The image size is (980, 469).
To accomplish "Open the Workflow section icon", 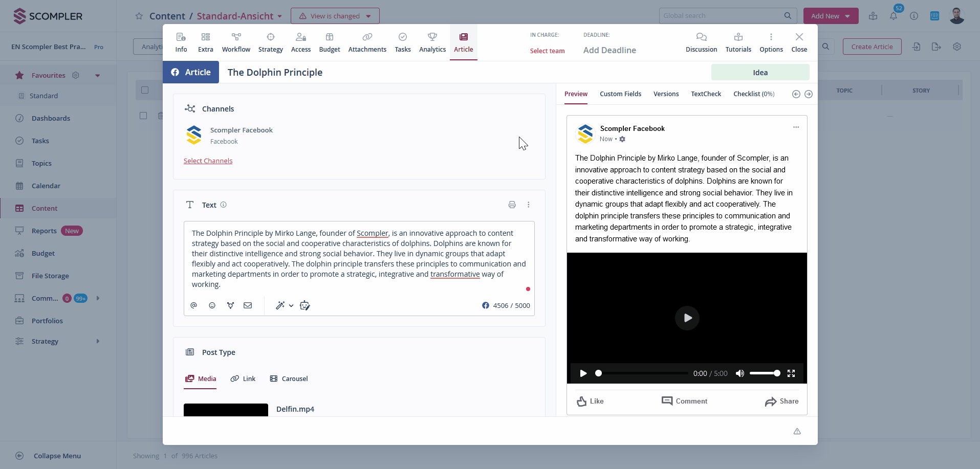I will click(x=236, y=37).
